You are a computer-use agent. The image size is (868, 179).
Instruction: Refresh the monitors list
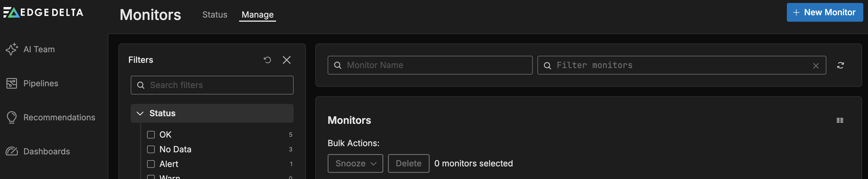(840, 65)
